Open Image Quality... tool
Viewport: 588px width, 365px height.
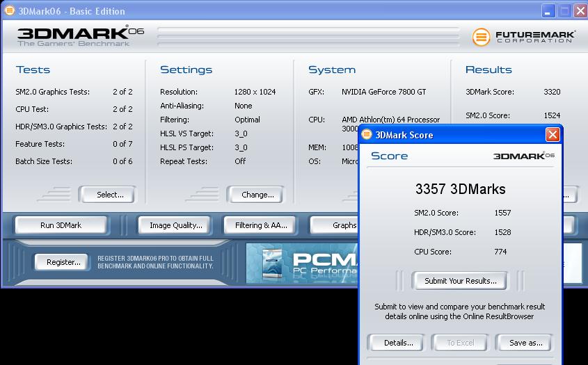coord(175,225)
